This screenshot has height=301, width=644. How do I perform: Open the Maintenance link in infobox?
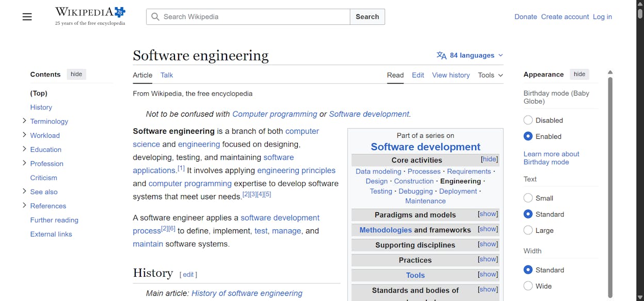pyautogui.click(x=425, y=201)
